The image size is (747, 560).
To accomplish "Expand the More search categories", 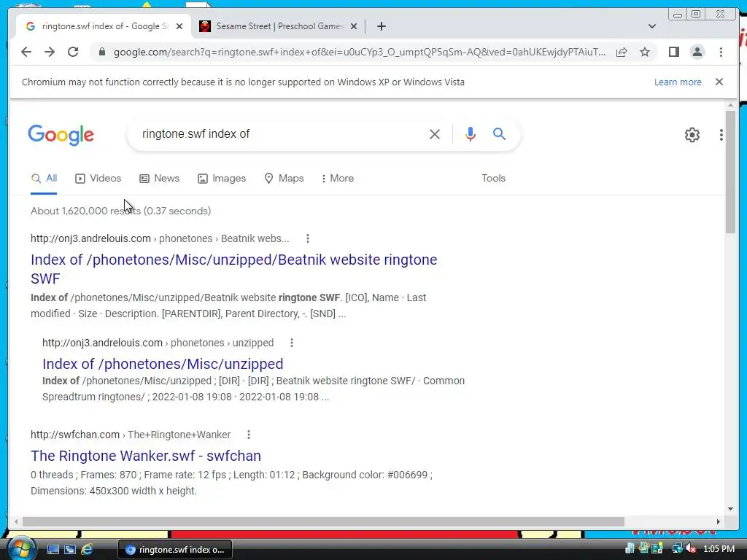I will [337, 179].
